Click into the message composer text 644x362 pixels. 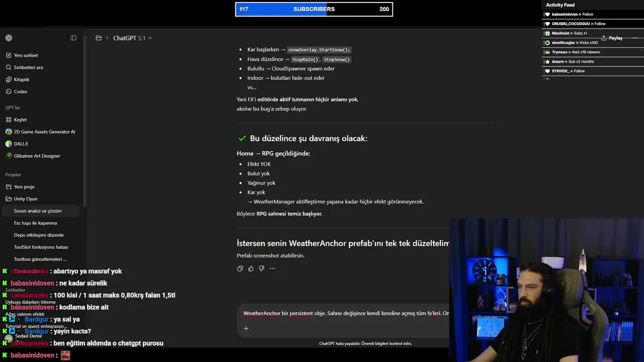[346, 313]
